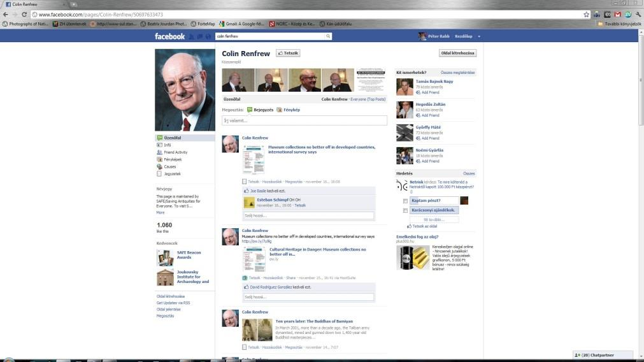Bookmark page with the star icon
The width and height of the screenshot is (644, 362).
click(586, 15)
